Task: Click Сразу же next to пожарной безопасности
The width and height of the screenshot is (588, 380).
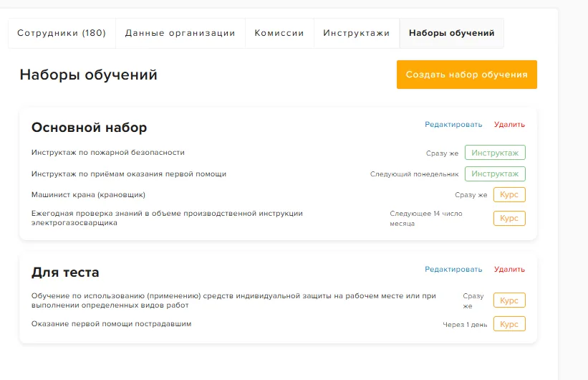Action: [442, 153]
